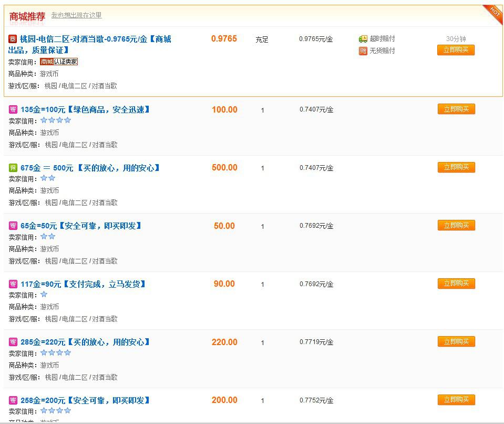This screenshot has width=504, height=424.
Task: Click the 商城推荐 section heading
Action: (x=27, y=16)
